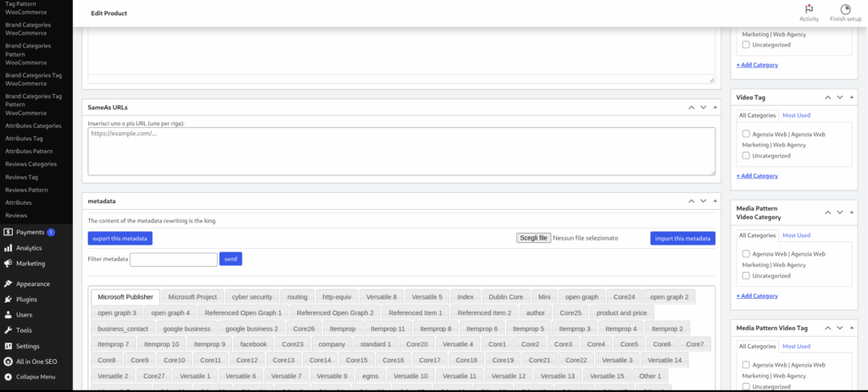Check Agenzia Web in Media Pattern Video Tag
Viewport: 868px width, 392px height.
(746, 365)
